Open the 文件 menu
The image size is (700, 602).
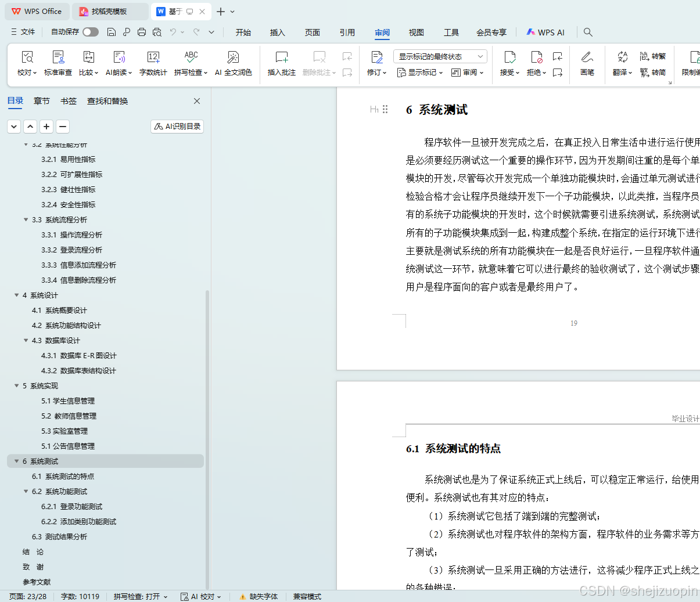click(x=23, y=32)
